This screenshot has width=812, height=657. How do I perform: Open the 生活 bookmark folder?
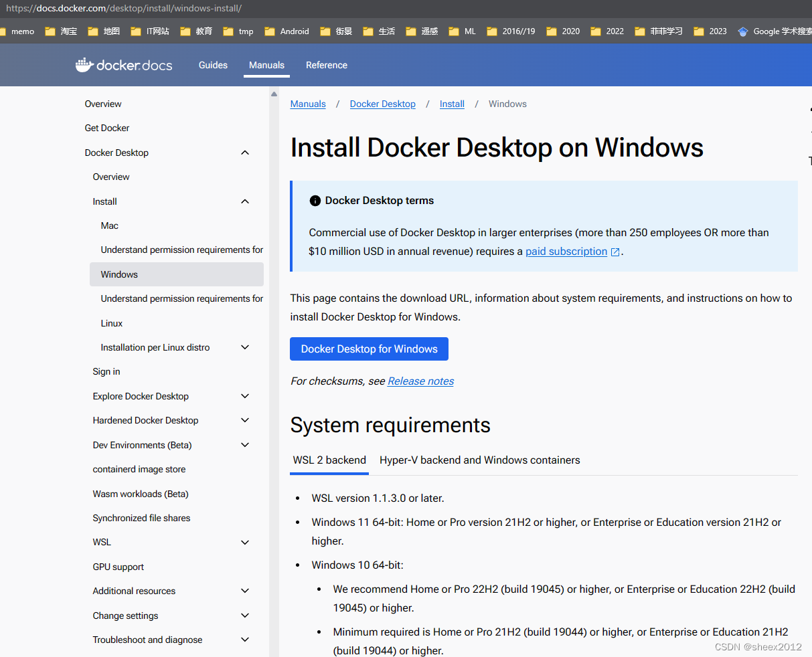point(379,31)
